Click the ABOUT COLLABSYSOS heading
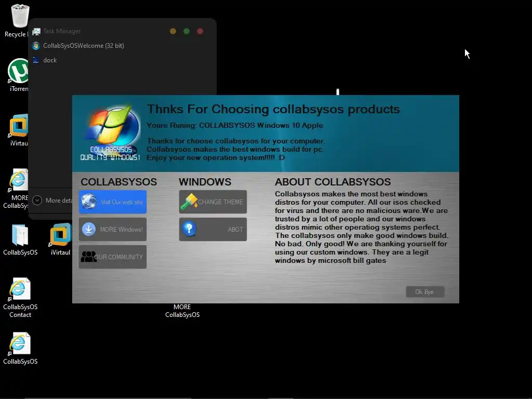Image resolution: width=532 pixels, height=399 pixels. [333, 182]
